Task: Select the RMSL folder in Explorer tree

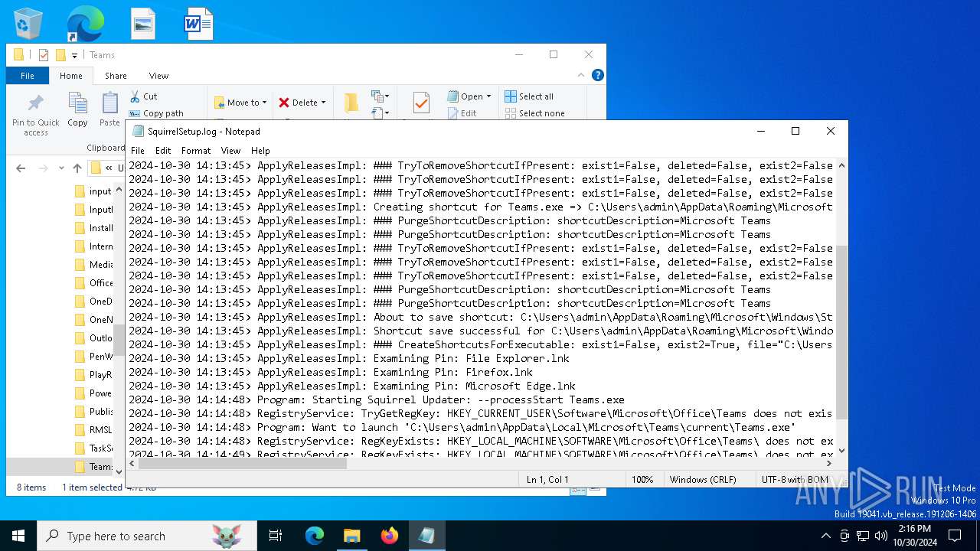Action: click(x=93, y=430)
